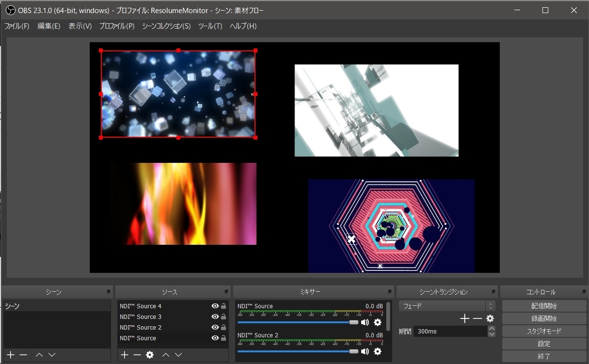589x364 pixels.
Task: Select the flame preview source
Action: 183,204
